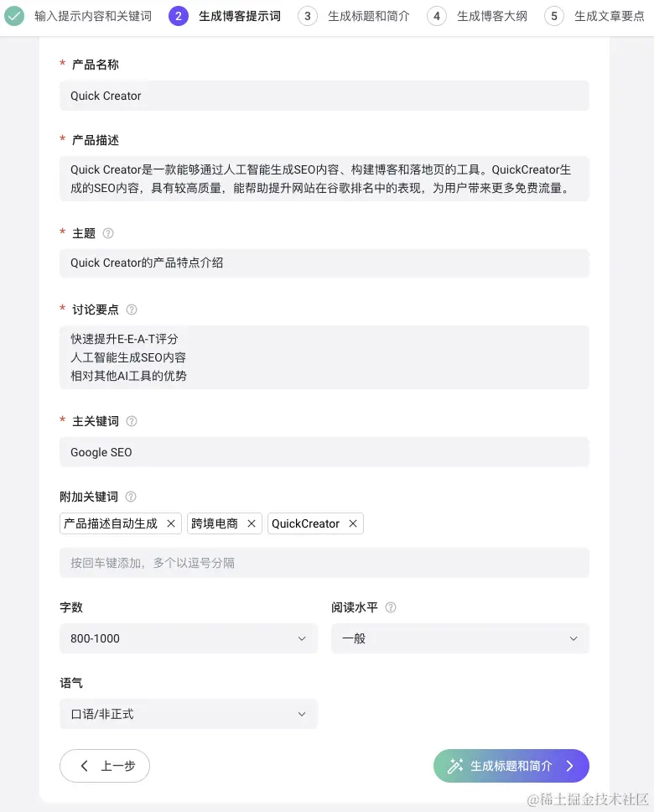This screenshot has width=654, height=812.
Task: Remove the QuickCreator keyword tag
Action: 353,523
